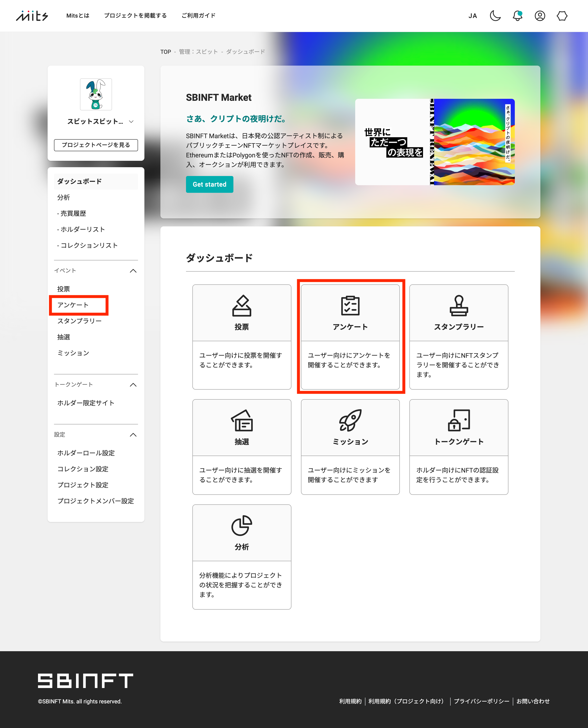Image resolution: width=588 pixels, height=728 pixels.
Task: Open スタンプラリー card description text
Action: click(x=458, y=365)
